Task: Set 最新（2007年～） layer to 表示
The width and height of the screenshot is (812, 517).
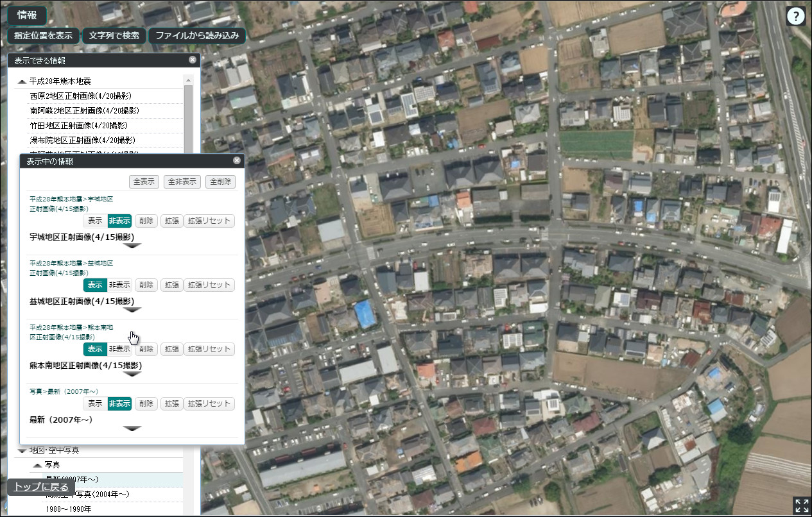Action: tap(95, 403)
